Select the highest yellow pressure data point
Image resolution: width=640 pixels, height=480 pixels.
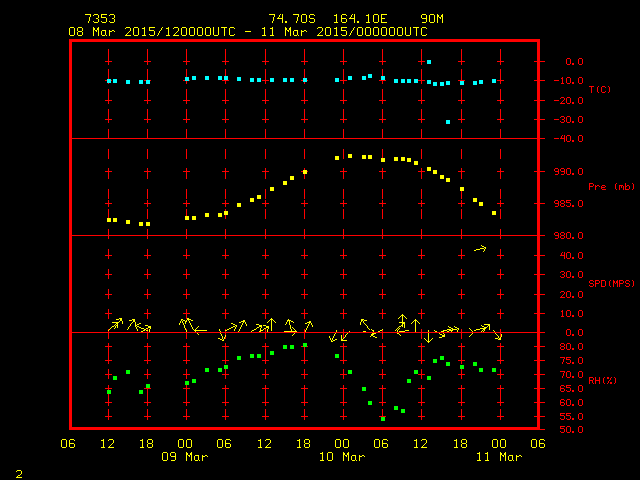pos(350,156)
